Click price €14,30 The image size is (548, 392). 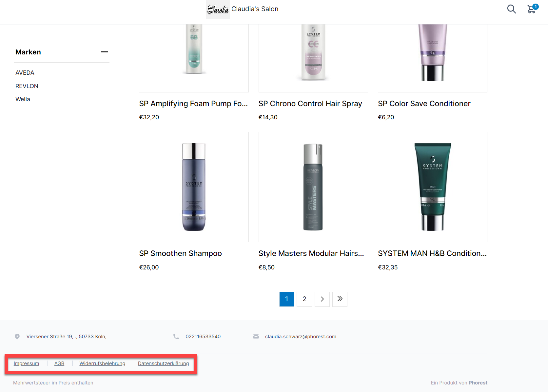point(268,117)
